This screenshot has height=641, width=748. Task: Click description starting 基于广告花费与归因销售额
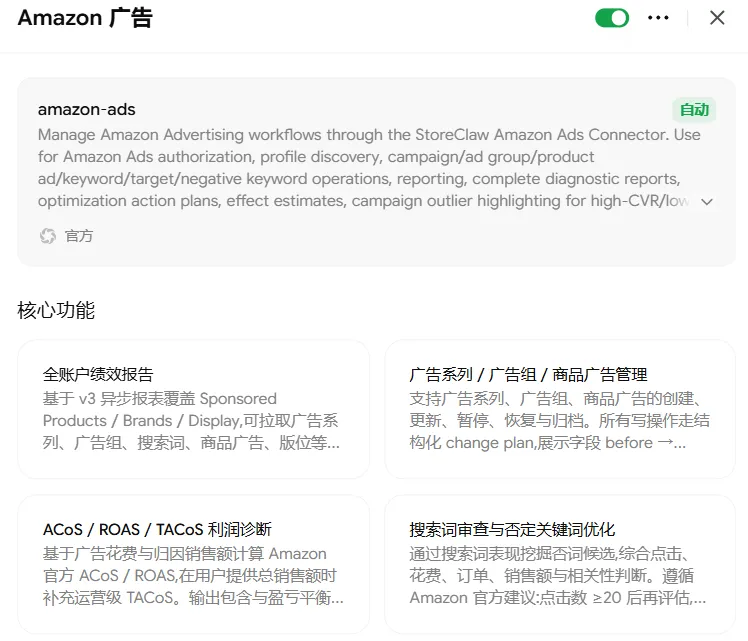click(x=193, y=576)
